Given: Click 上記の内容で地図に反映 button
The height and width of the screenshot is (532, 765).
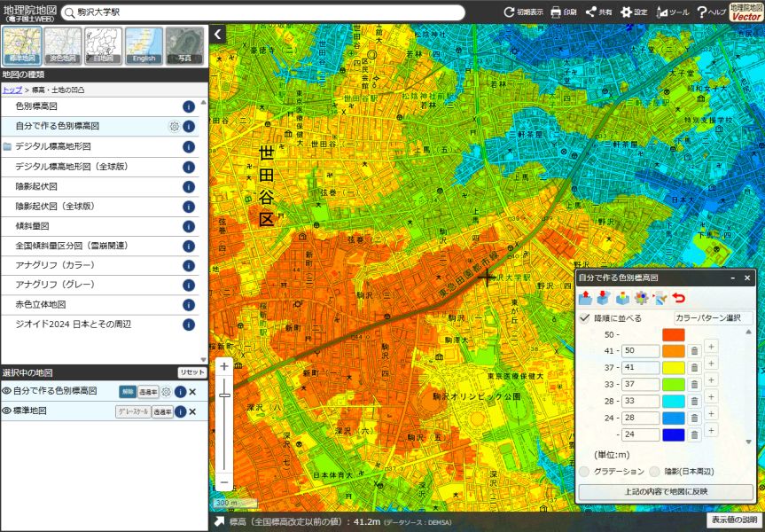Looking at the screenshot, I should point(665,491).
